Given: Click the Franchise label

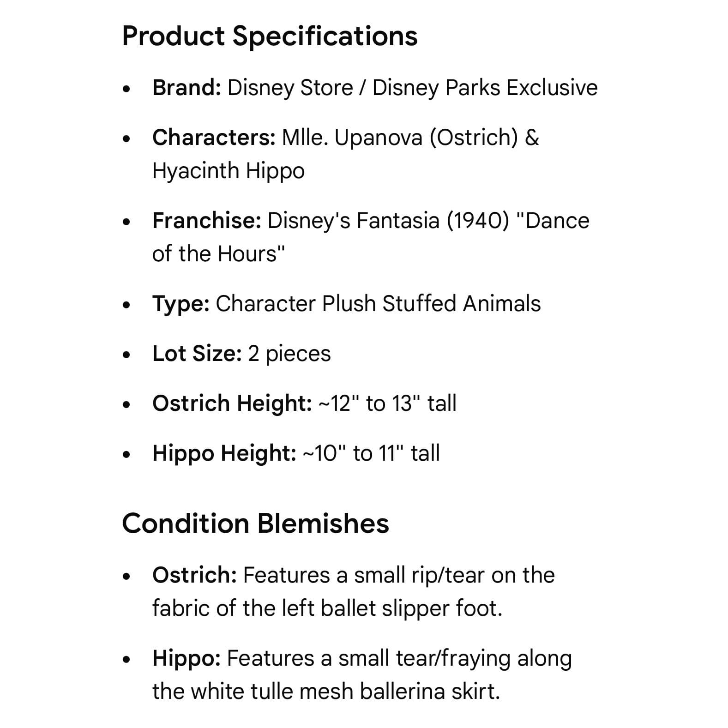Looking at the screenshot, I should 207,221.
